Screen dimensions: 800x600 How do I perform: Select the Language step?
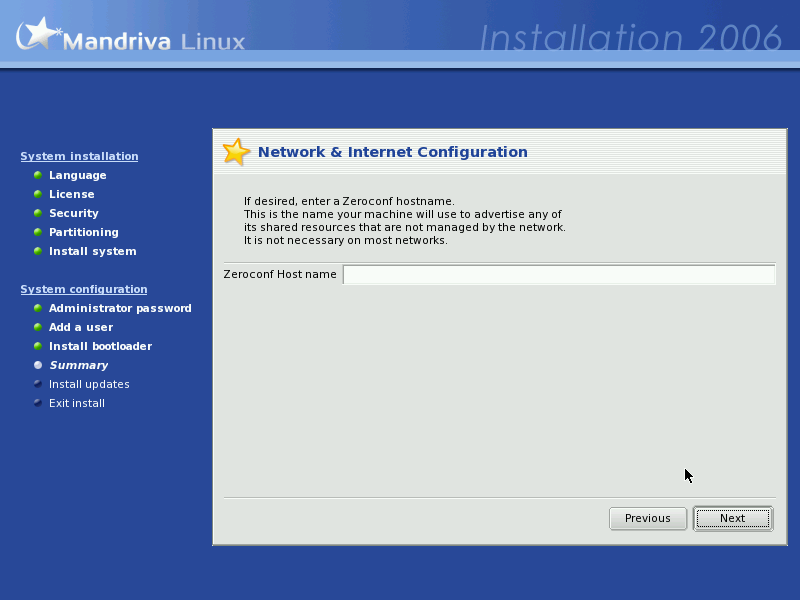(78, 175)
